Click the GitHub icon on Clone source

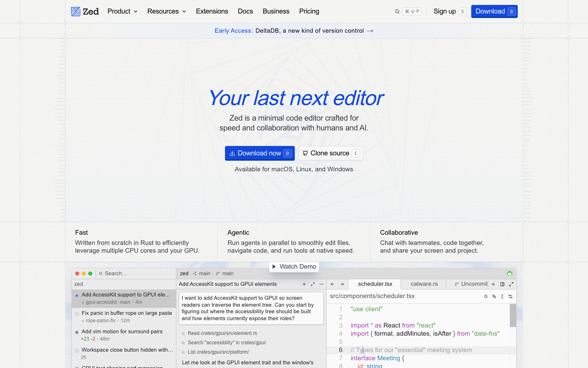tap(305, 153)
